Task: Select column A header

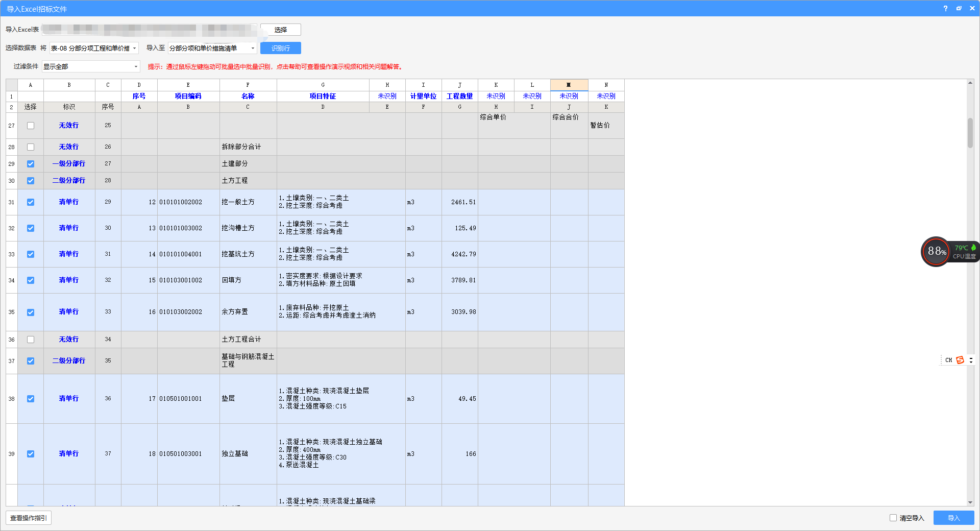Action: coord(31,85)
